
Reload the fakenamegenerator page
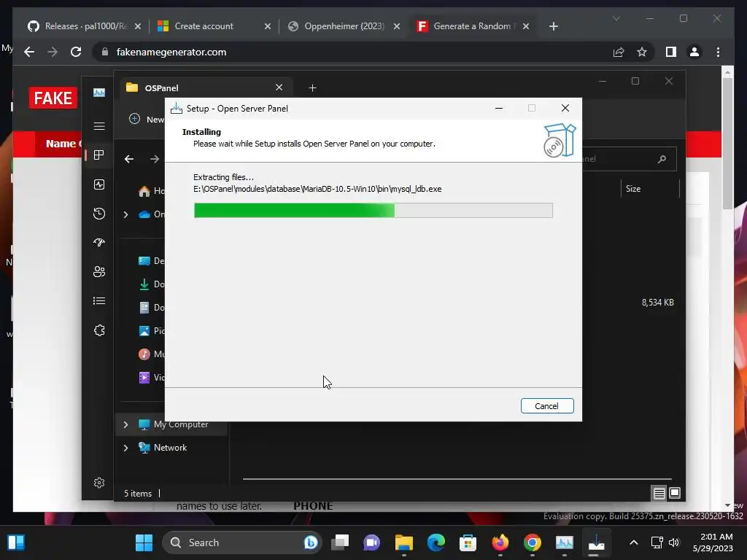click(x=76, y=52)
